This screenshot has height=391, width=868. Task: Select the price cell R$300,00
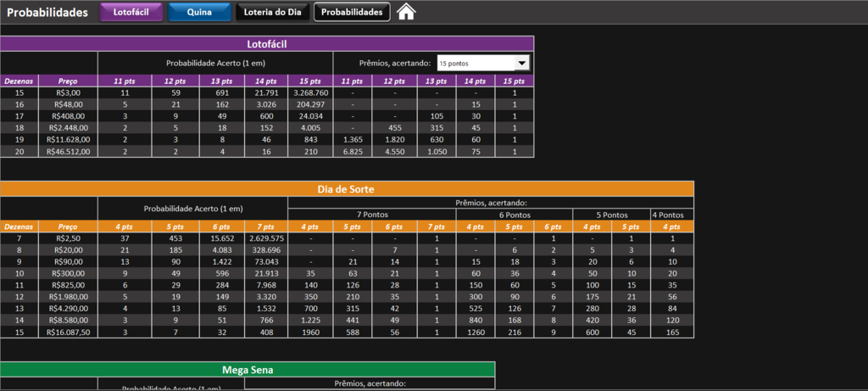point(69,274)
